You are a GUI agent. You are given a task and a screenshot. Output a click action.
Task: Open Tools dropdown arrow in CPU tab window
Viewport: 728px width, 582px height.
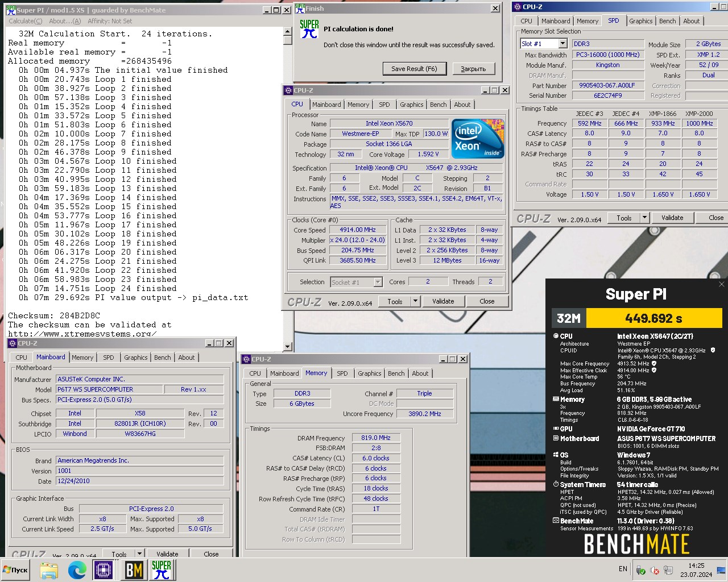coord(415,301)
